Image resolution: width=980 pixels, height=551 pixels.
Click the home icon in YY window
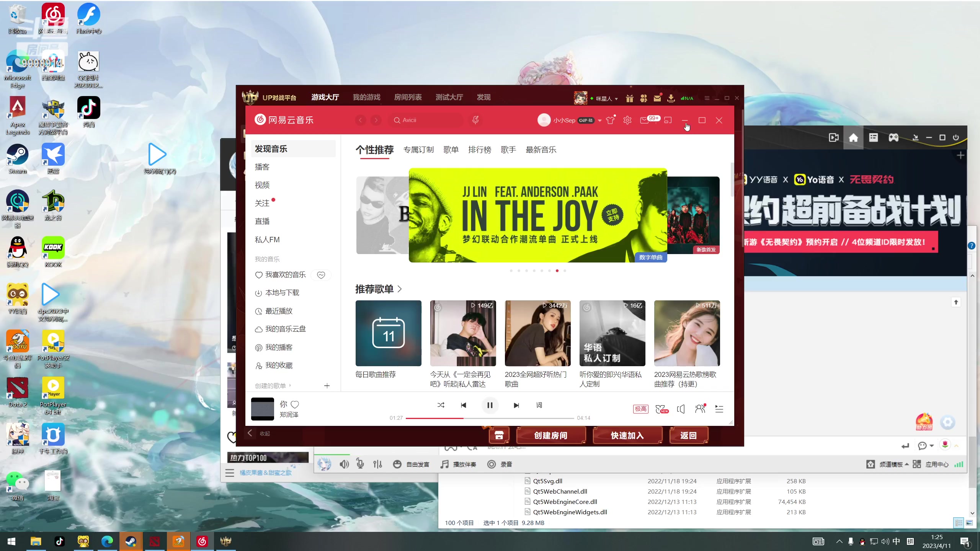pyautogui.click(x=853, y=138)
